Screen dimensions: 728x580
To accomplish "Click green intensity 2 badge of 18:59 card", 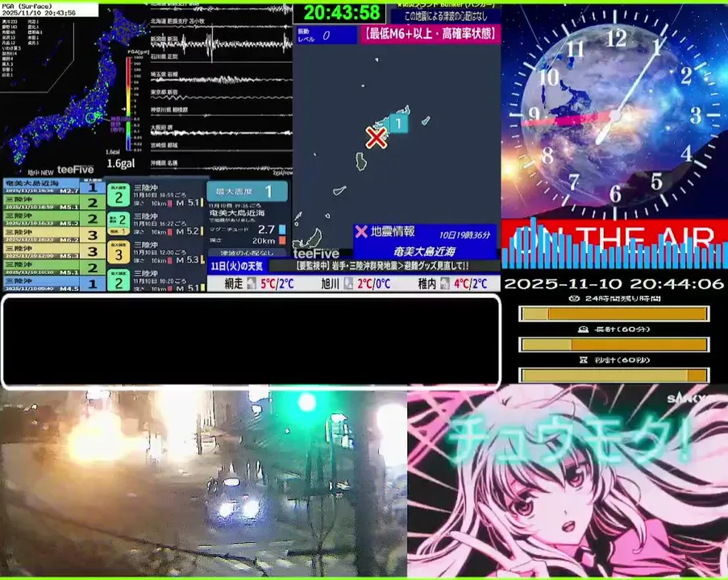I will (x=119, y=195).
